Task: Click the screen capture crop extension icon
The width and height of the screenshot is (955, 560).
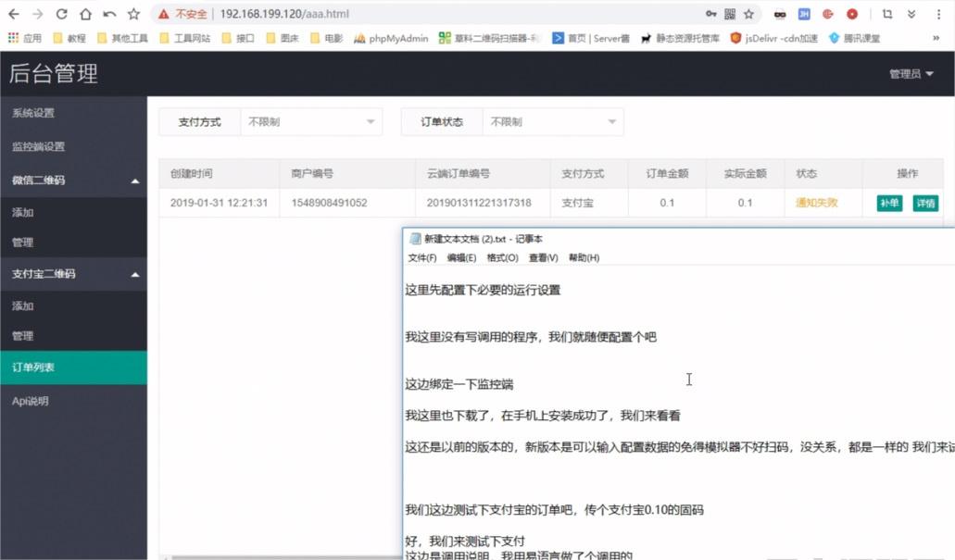Action: (x=888, y=14)
